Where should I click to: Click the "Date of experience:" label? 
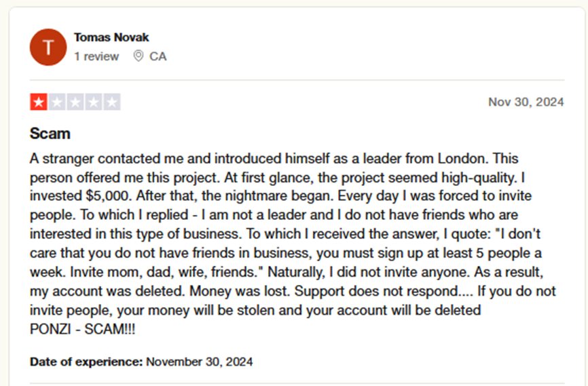tap(86, 362)
